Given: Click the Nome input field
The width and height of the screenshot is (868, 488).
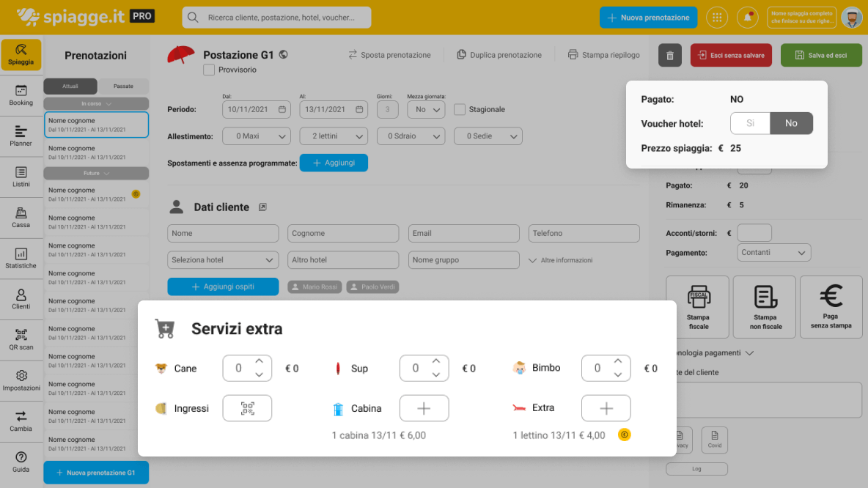Looking at the screenshot, I should point(223,234).
